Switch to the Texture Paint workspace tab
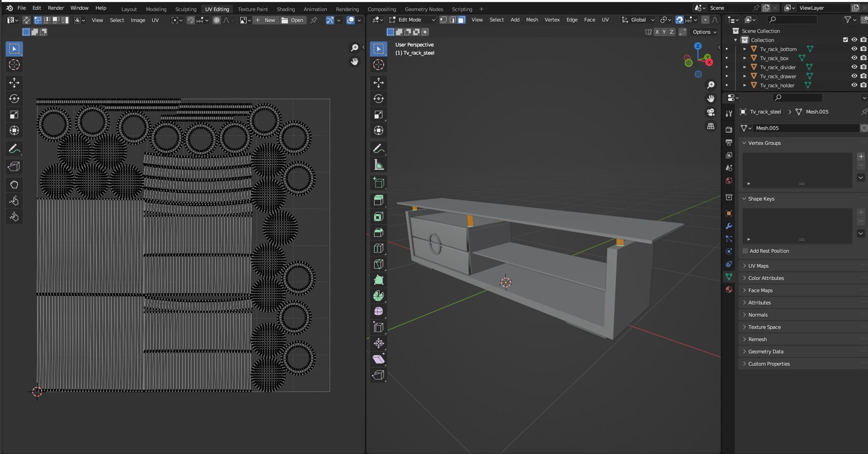Image resolution: width=868 pixels, height=454 pixels. pyautogui.click(x=253, y=9)
